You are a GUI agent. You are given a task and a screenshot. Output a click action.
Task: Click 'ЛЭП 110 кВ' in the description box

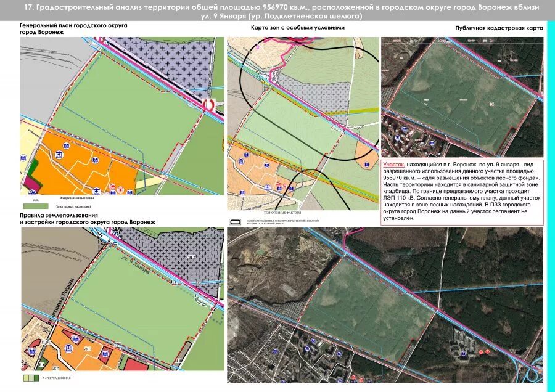click(x=398, y=198)
